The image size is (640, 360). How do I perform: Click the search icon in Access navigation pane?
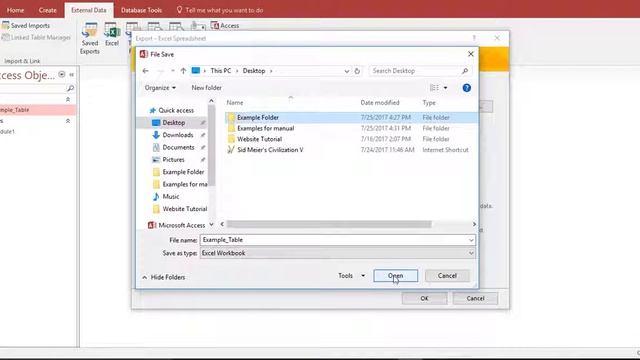[70, 88]
